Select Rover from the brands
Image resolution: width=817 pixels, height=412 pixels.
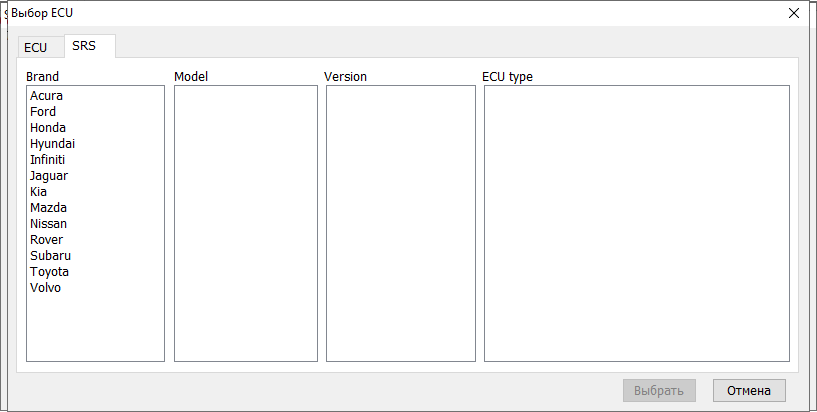46,240
